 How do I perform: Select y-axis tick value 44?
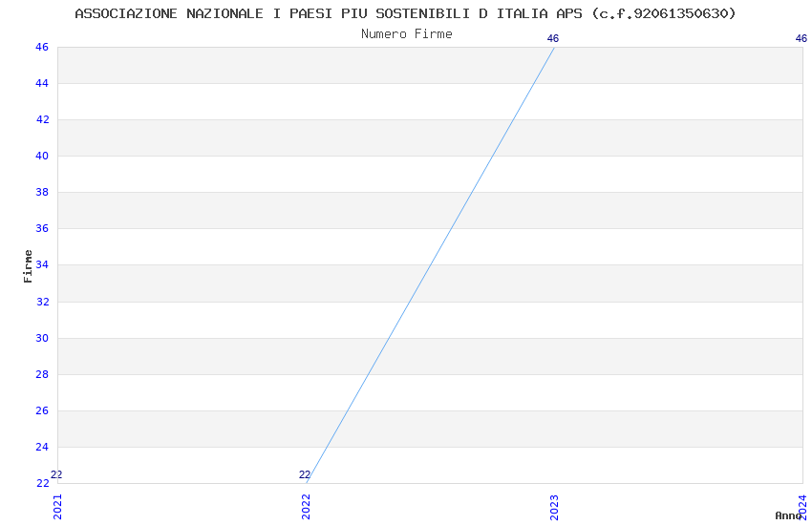pyautogui.click(x=42, y=83)
